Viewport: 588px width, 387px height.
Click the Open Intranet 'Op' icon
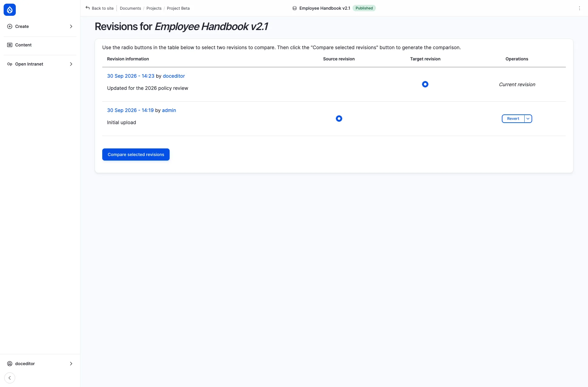coord(10,64)
